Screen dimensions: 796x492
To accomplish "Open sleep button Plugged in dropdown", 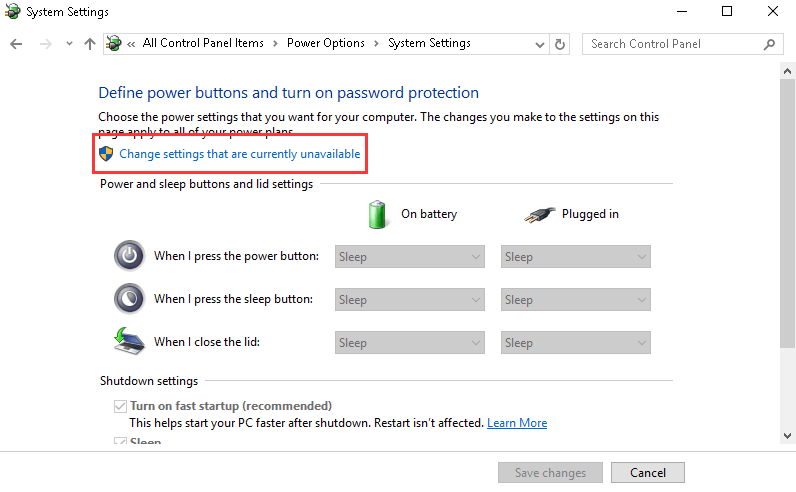I will click(x=575, y=300).
